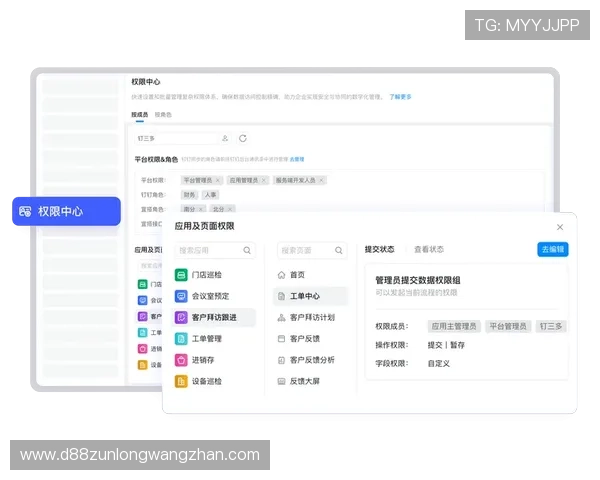Focus the 搜索应用 input field
600x480 pixels.
click(215, 250)
